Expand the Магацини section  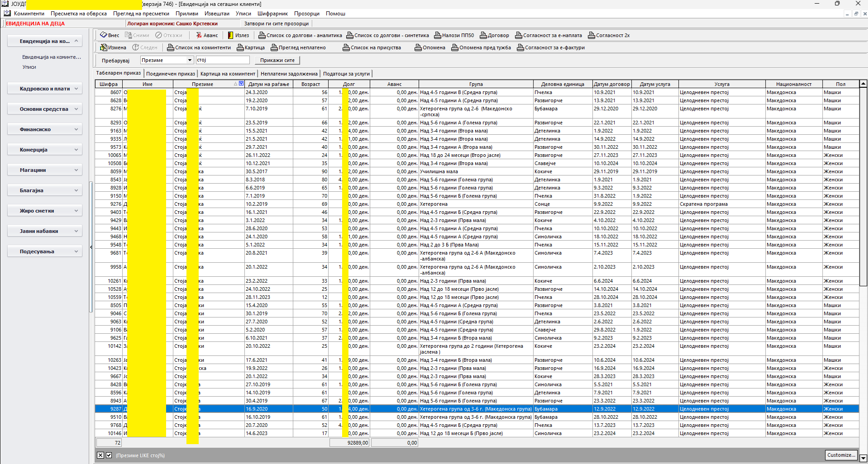point(44,170)
